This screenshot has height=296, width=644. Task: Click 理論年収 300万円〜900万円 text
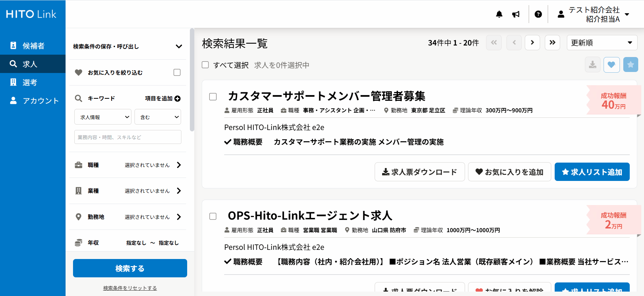click(x=493, y=110)
